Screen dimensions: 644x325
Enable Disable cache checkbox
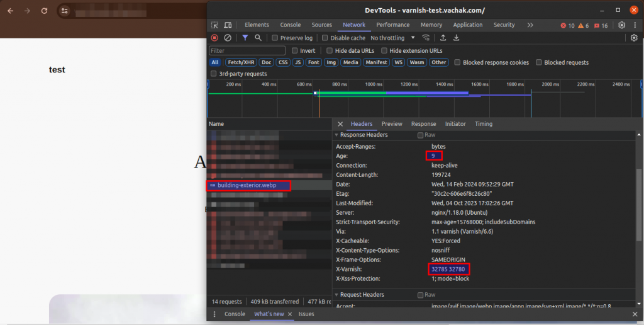(x=325, y=38)
